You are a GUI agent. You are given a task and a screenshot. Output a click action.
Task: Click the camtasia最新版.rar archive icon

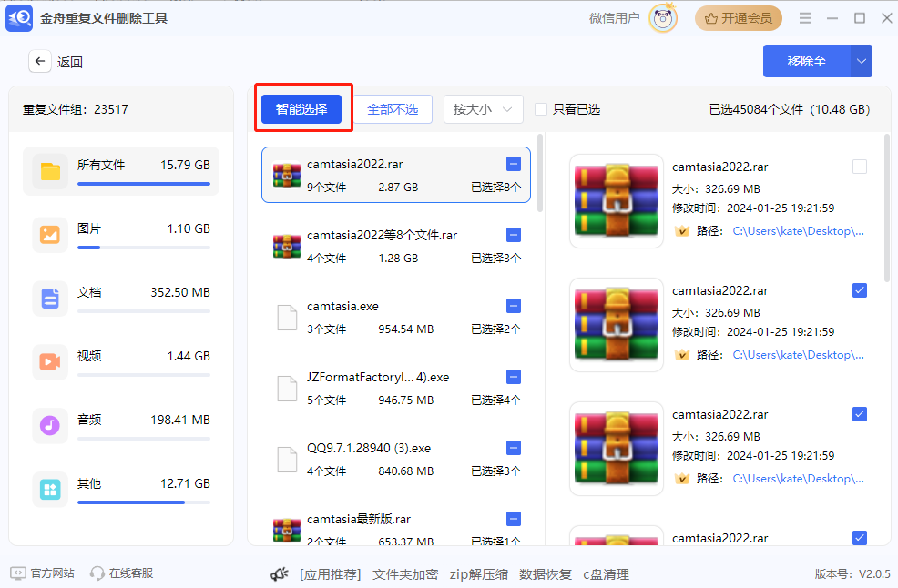287,530
